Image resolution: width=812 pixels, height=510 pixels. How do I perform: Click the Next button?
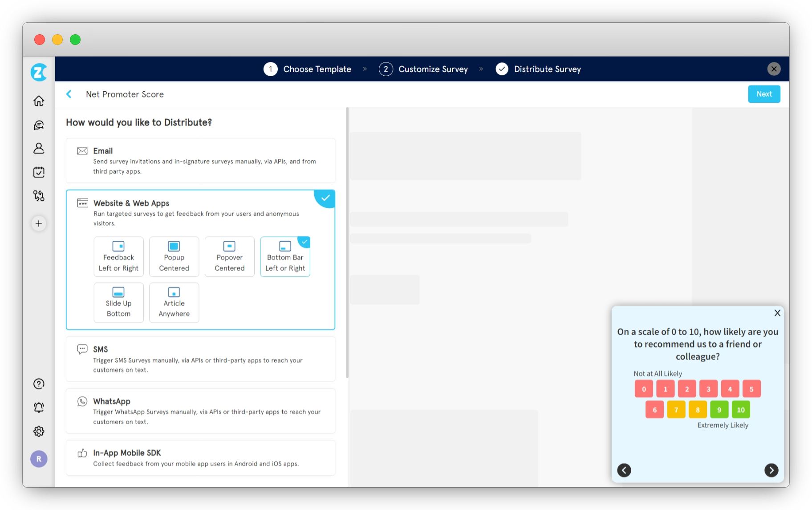[764, 94]
